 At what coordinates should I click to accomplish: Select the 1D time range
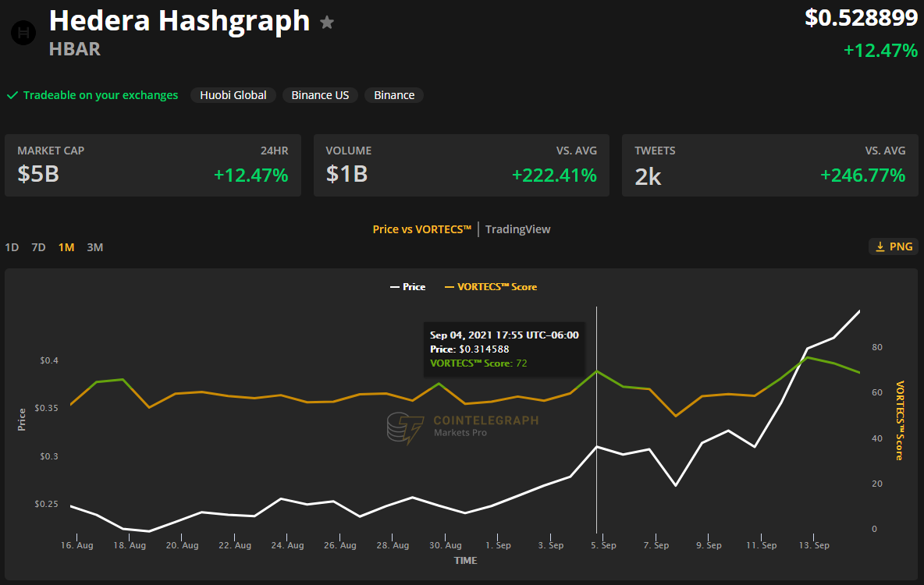(x=12, y=247)
